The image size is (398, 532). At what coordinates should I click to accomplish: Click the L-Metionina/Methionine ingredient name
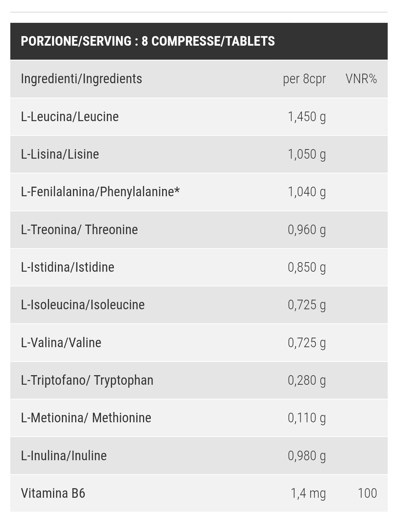click(x=86, y=418)
